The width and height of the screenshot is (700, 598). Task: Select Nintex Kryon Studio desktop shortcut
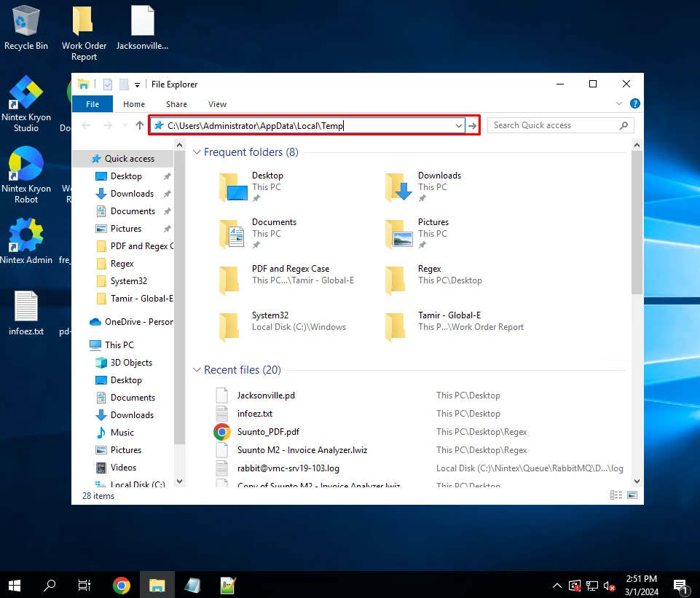26,104
